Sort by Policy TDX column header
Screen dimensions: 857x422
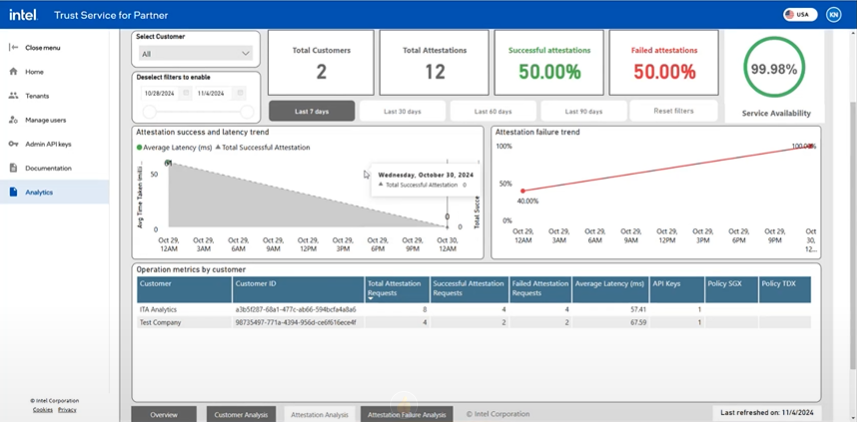(x=785, y=289)
